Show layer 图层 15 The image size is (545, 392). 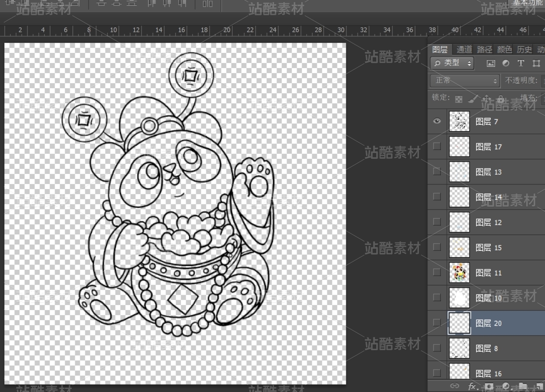pos(437,247)
